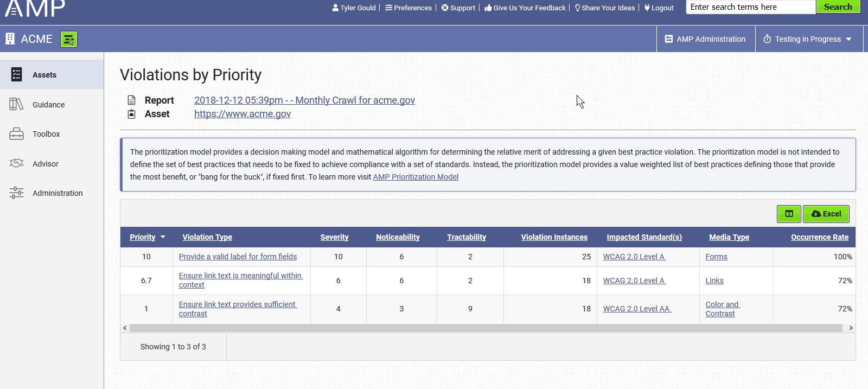The image size is (868, 389).
Task: Open 'Ensure link text is meaningful within context'
Action: tap(240, 280)
